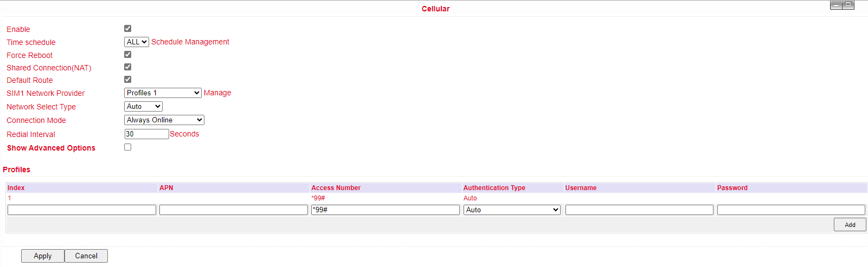Open Authentication Type dropdown in Profiles
The height and width of the screenshot is (267, 868).
pyautogui.click(x=512, y=210)
